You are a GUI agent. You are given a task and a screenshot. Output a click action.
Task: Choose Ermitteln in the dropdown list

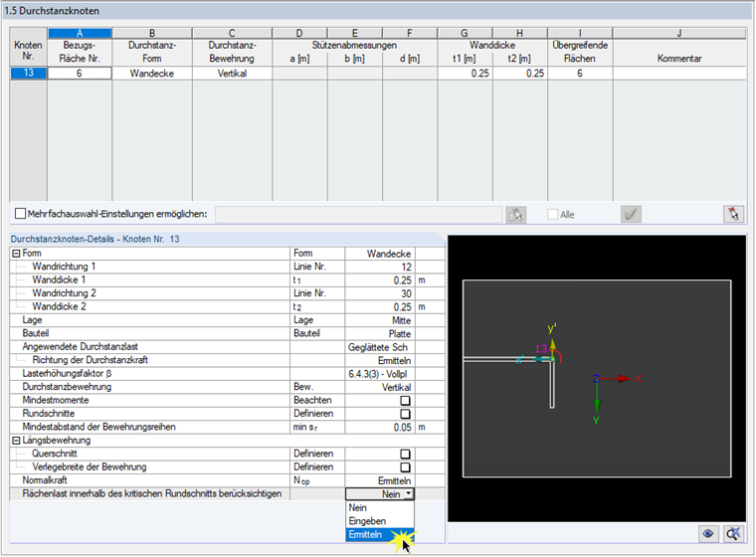pos(379,535)
